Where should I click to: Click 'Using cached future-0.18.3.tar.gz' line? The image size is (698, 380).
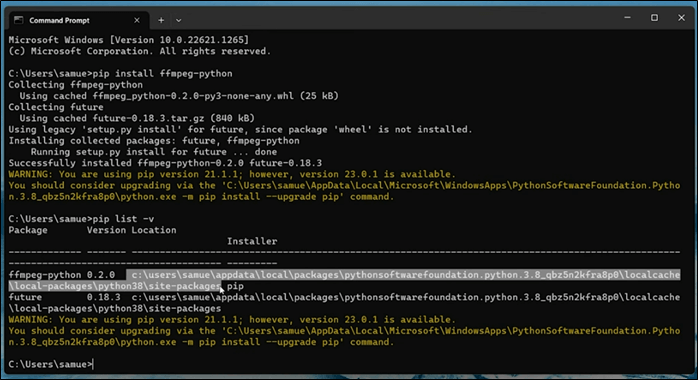point(137,118)
